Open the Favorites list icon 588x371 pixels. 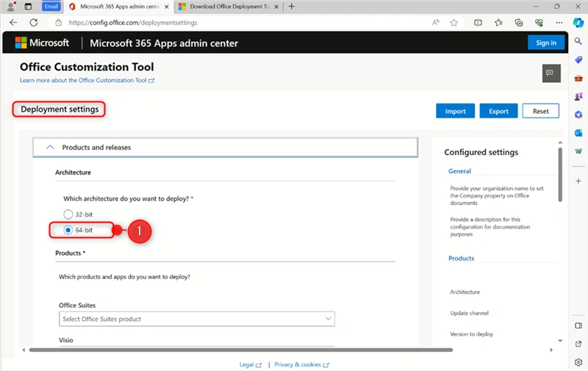coord(498,23)
